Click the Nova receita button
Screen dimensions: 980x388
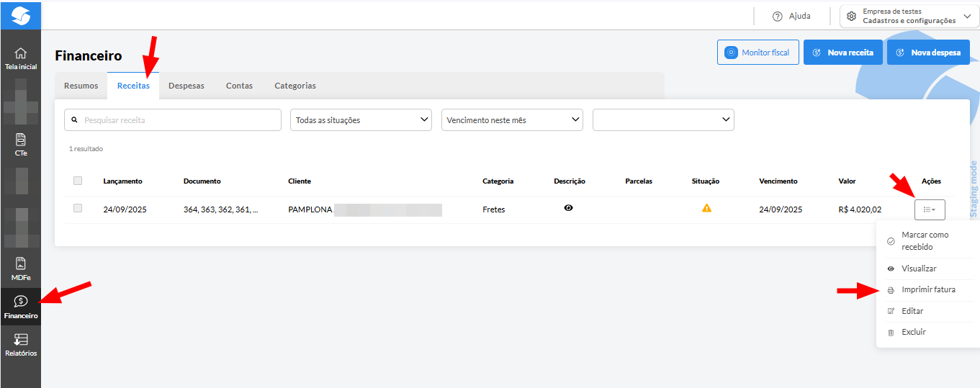842,53
